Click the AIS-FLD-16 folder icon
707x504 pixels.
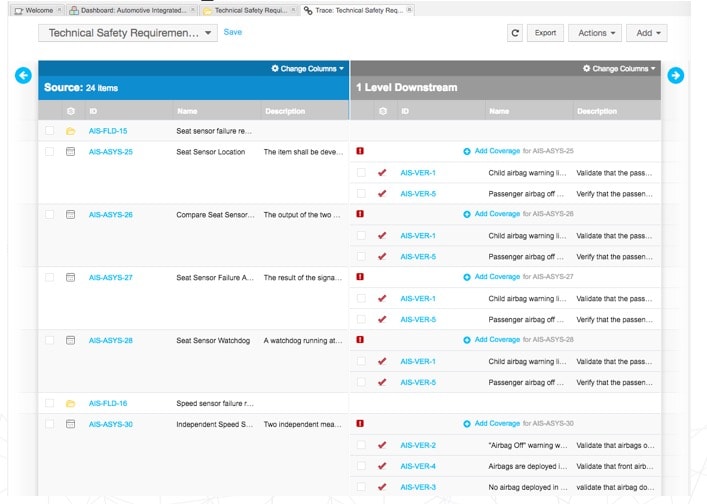pos(70,403)
